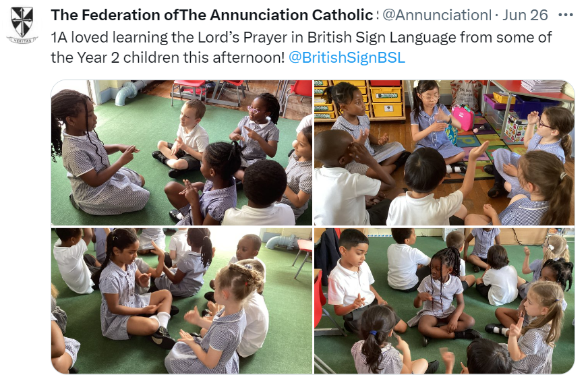Click the tweet text about Lord's Prayer
588x379 pixels.
301,48
